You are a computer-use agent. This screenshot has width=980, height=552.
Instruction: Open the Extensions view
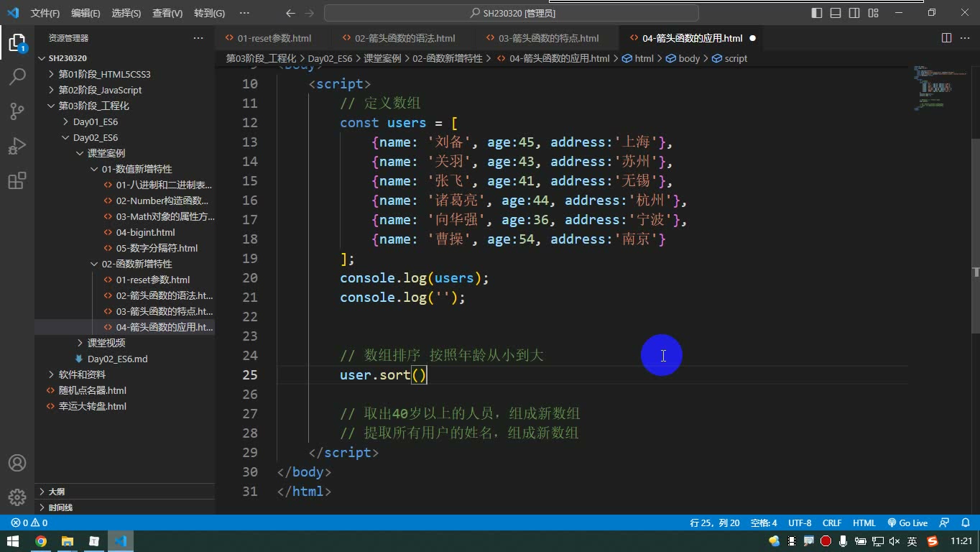pyautogui.click(x=17, y=180)
